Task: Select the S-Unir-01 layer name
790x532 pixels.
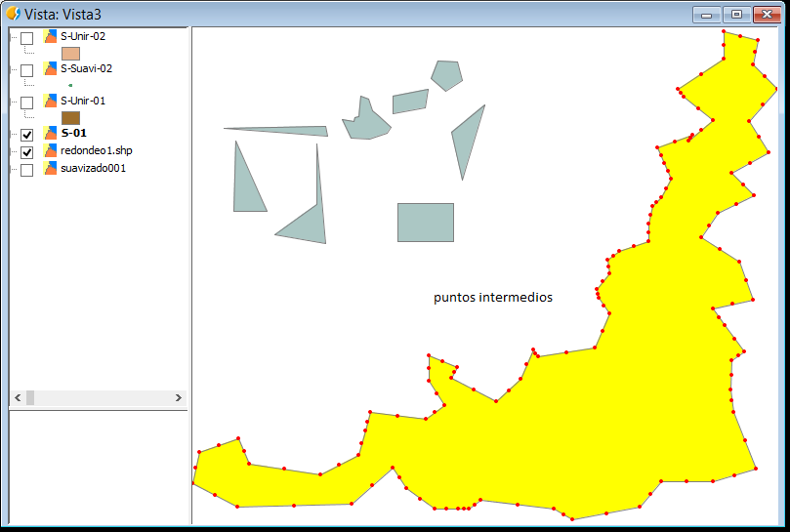Action: tap(83, 102)
